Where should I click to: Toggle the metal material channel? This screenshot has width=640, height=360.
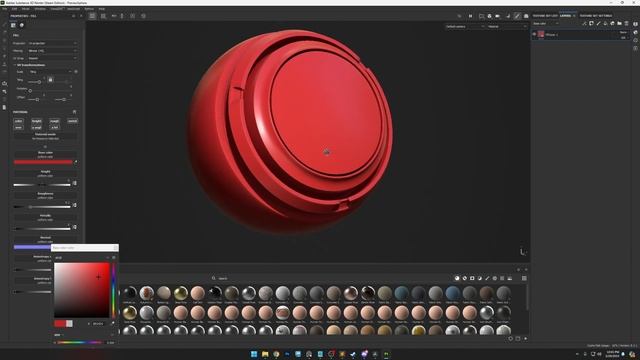coord(73,121)
